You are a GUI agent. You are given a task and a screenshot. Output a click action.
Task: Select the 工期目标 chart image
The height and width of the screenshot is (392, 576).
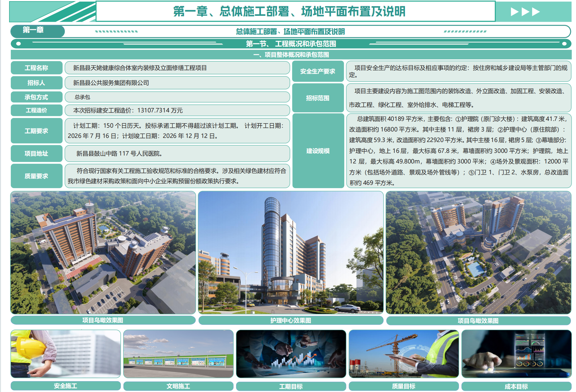291,354
